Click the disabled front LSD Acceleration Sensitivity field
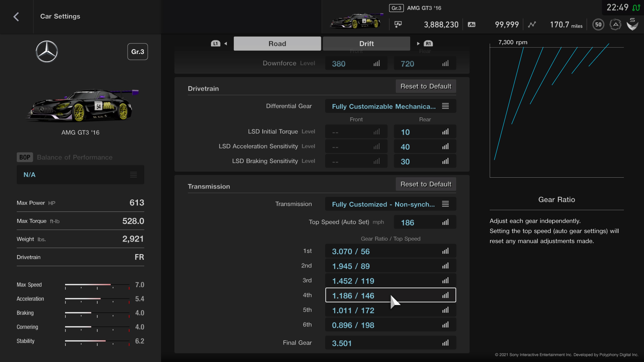The width and height of the screenshot is (644, 362). (x=356, y=146)
